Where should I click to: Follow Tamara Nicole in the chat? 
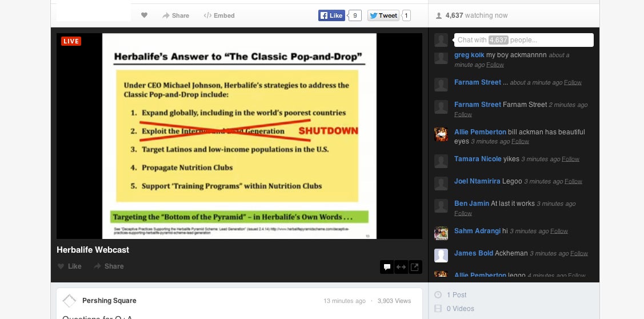pyautogui.click(x=570, y=159)
